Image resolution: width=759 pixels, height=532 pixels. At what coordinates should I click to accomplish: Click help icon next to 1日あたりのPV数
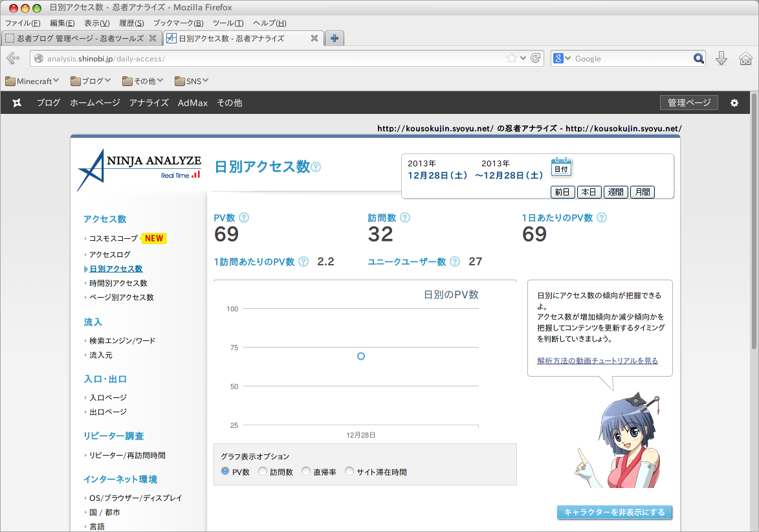[602, 217]
